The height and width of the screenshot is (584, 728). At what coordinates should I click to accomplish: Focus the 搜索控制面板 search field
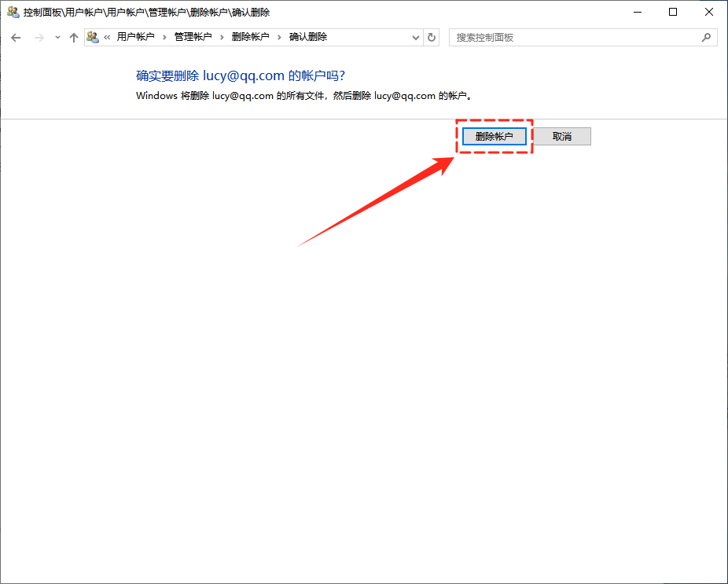click(574, 38)
